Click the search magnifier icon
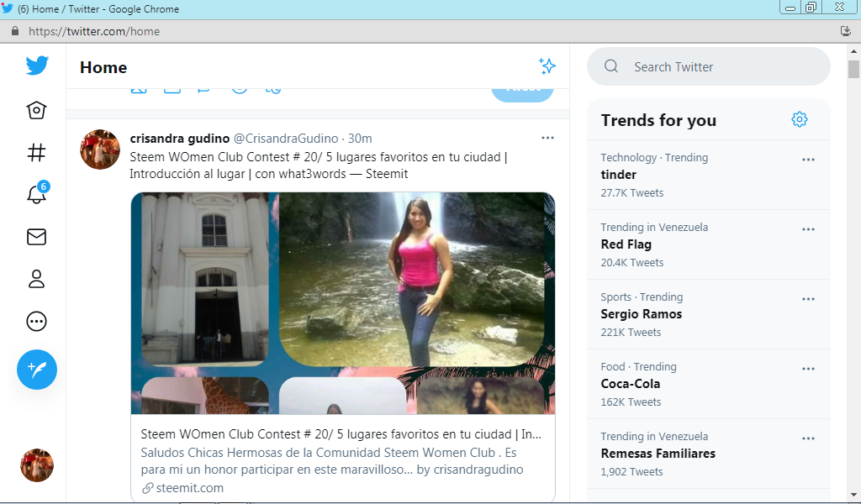 pos(611,66)
